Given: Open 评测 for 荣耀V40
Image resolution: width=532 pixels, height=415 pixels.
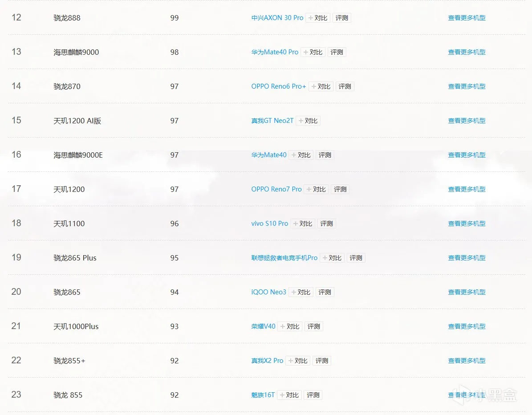Looking at the screenshot, I should click(x=313, y=326).
